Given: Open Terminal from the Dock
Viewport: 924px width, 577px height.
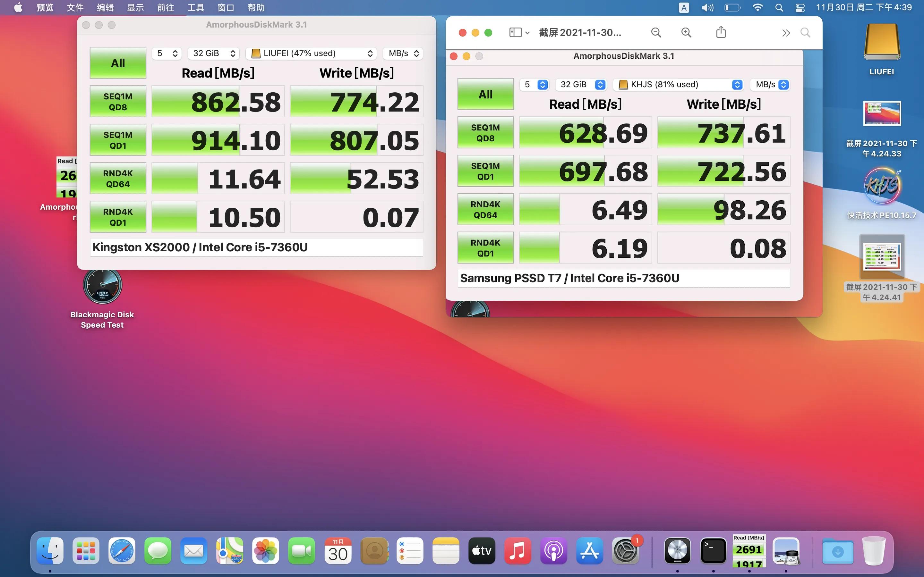Looking at the screenshot, I should (713, 551).
